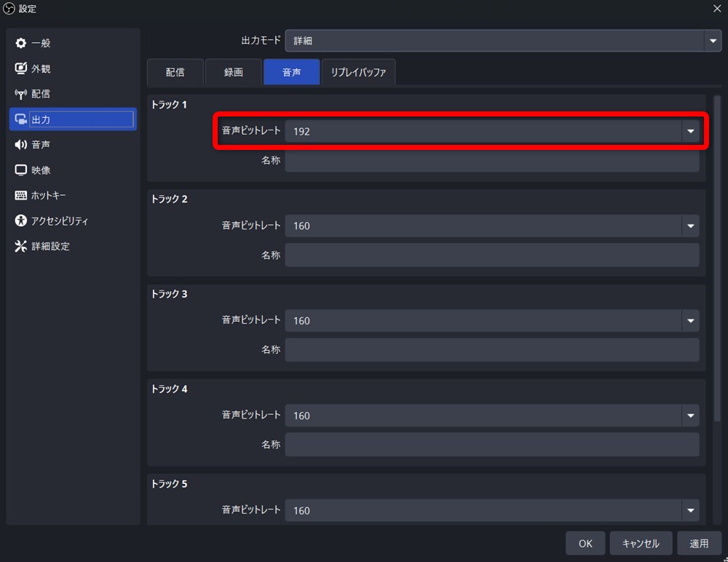Open the 映像 settings category
This screenshot has width=728, height=562.
pos(73,170)
